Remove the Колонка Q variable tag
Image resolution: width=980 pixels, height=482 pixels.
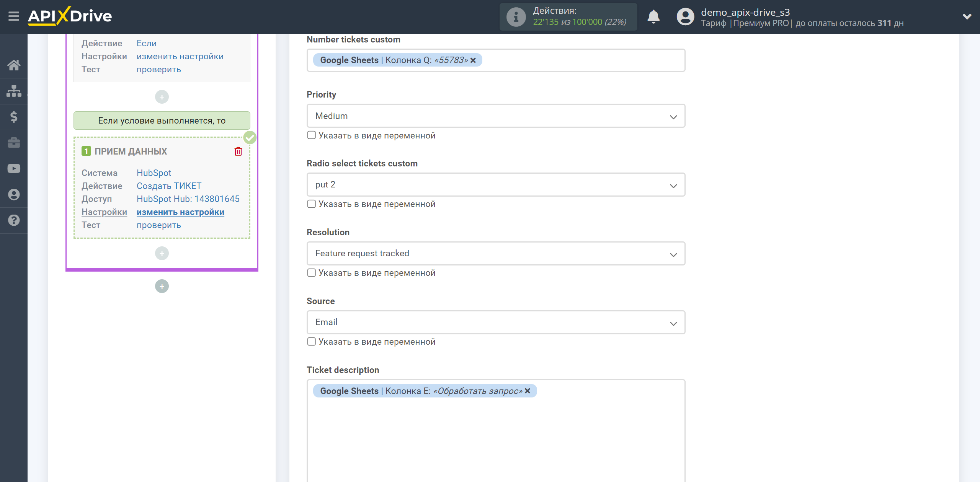click(x=473, y=60)
